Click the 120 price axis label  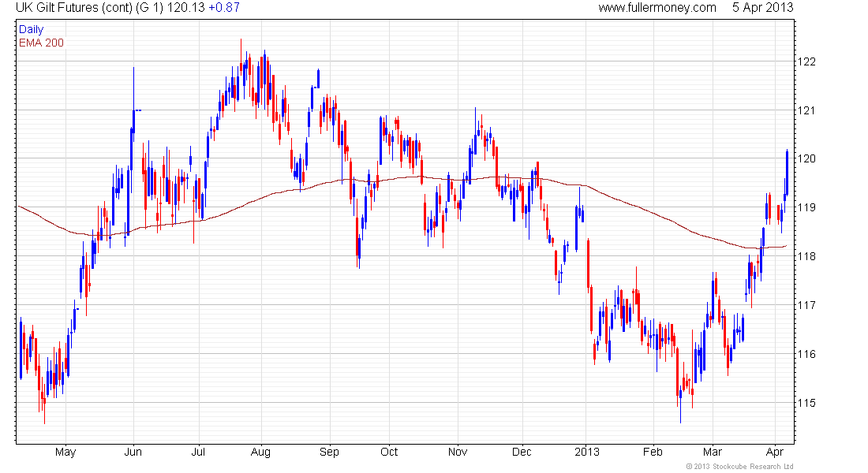tap(806, 158)
